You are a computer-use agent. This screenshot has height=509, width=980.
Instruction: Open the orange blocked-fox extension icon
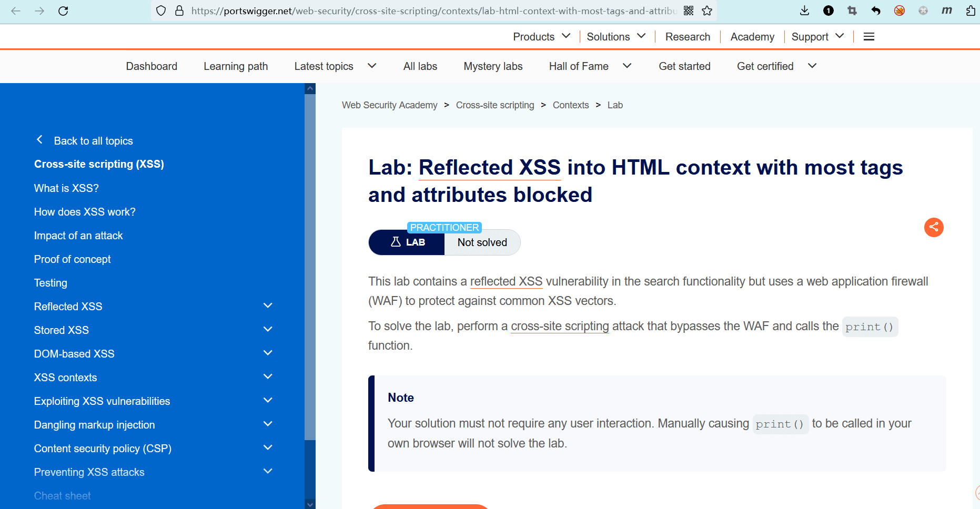[900, 11]
